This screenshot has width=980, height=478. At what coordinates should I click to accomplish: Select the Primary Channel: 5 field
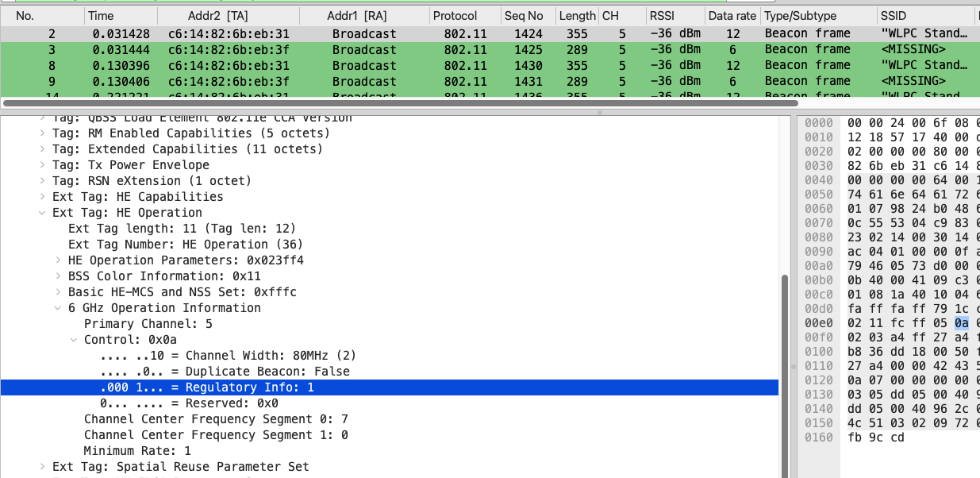(x=148, y=324)
